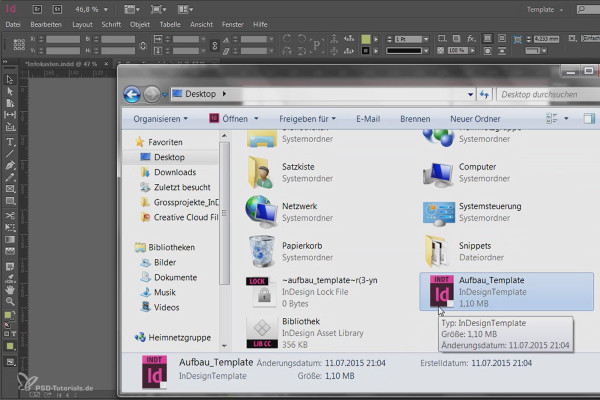600x400 pixels.
Task: Toggle formatting affects text button
Action: point(13,334)
